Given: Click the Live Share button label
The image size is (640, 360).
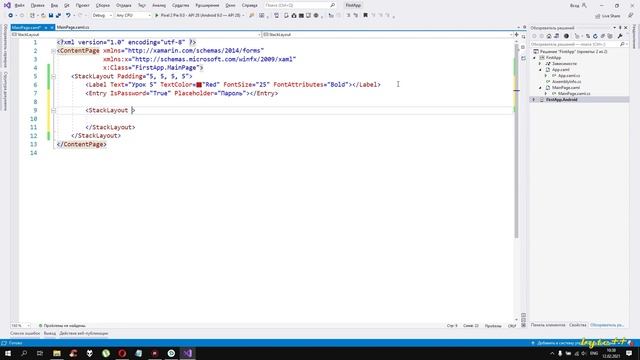Looking at the screenshot, I should pyautogui.click(x=611, y=16).
